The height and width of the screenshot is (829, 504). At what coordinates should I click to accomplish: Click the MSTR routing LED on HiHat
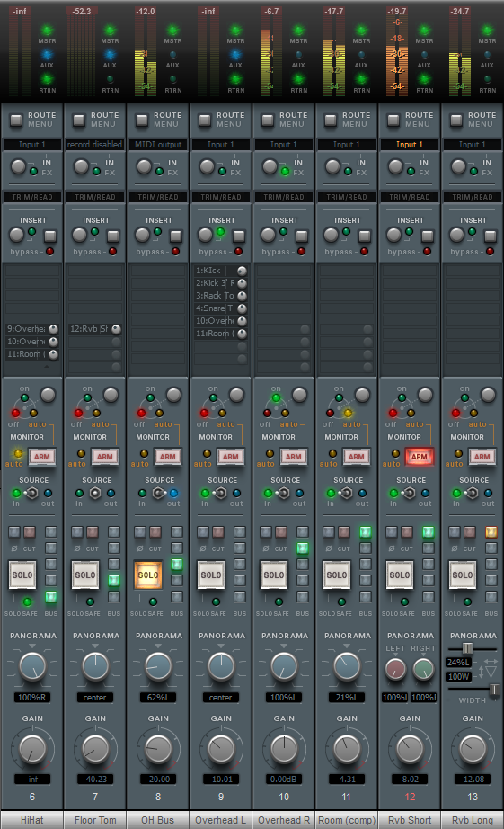coord(47,31)
